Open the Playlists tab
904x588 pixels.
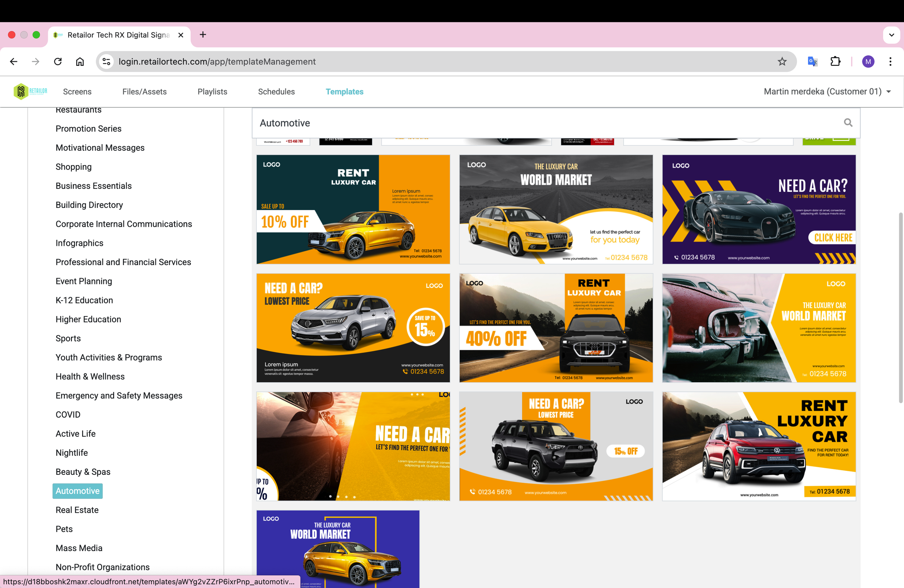pos(212,91)
